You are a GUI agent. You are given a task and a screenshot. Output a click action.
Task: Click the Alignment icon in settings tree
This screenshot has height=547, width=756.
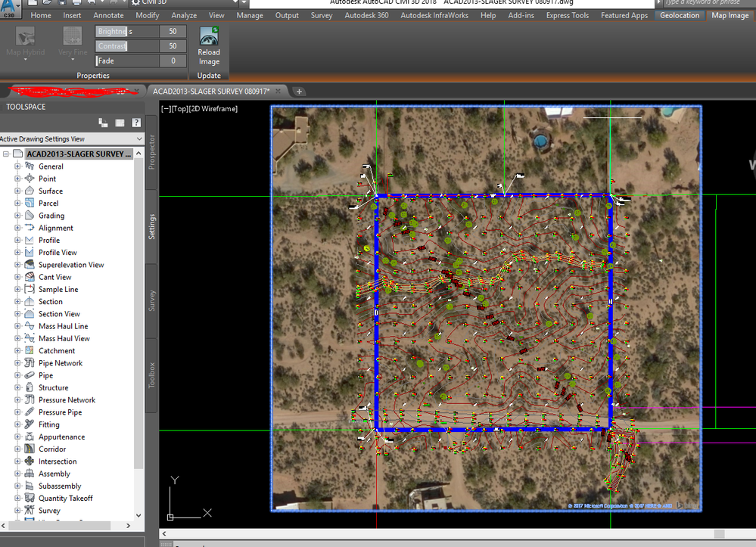(x=30, y=228)
